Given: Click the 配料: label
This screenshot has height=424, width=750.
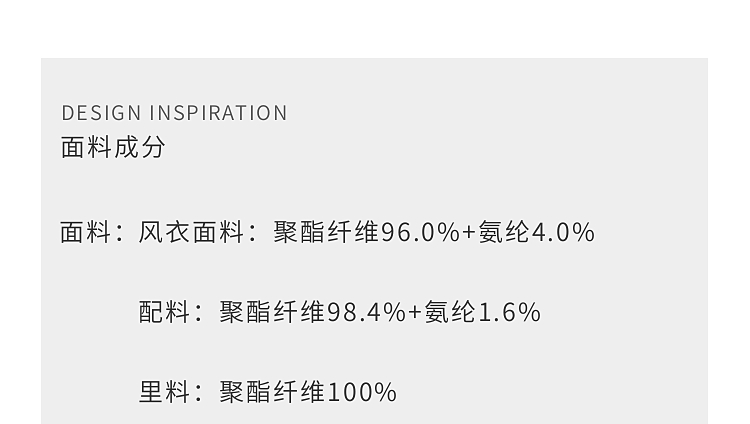Looking at the screenshot, I should (x=170, y=313).
